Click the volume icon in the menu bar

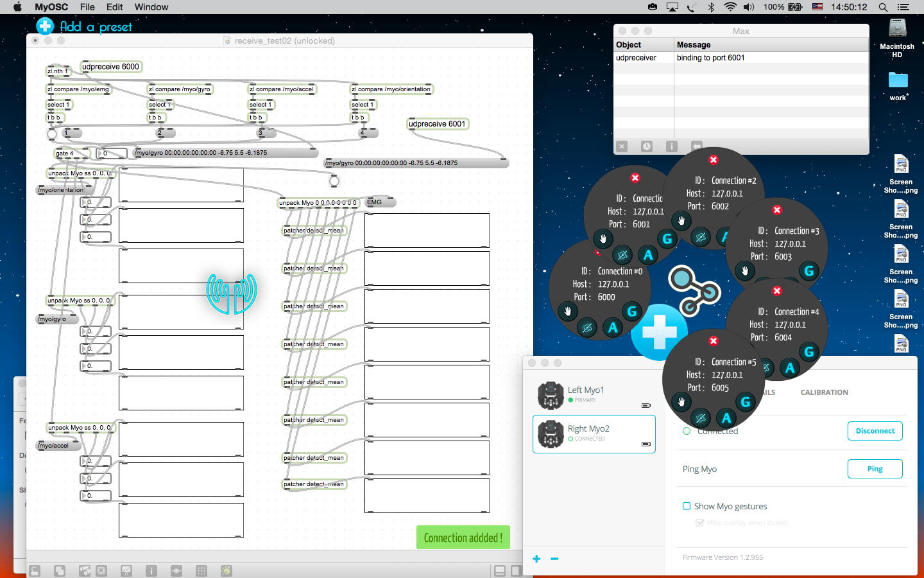click(x=749, y=7)
